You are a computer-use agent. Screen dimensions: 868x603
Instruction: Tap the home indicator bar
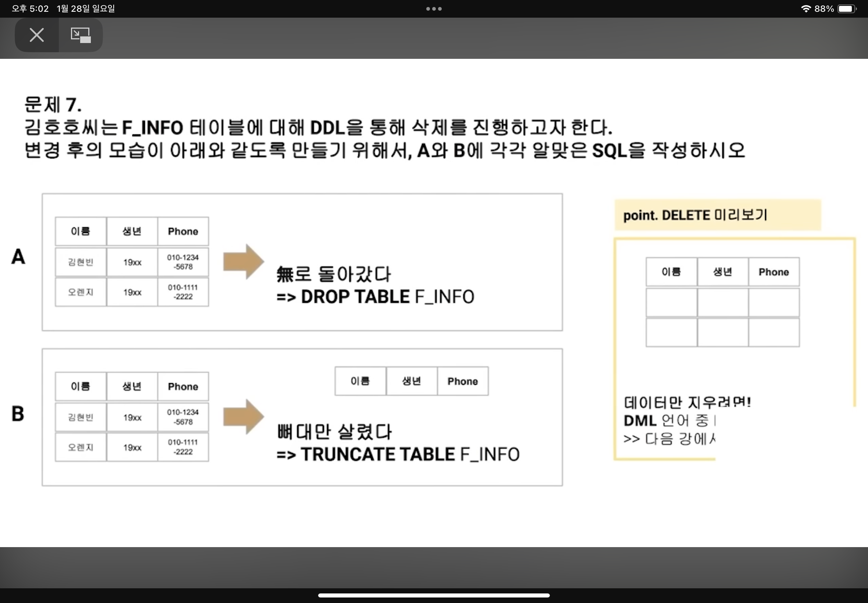[x=434, y=595]
